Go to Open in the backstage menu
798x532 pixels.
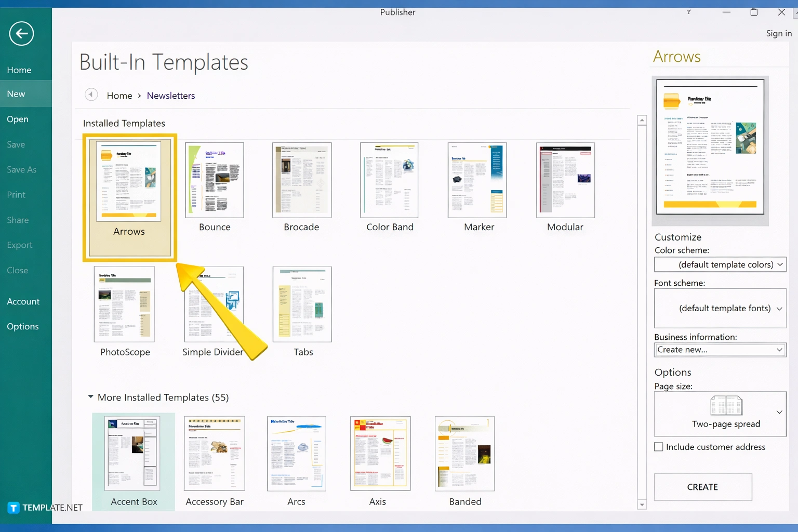click(x=18, y=119)
